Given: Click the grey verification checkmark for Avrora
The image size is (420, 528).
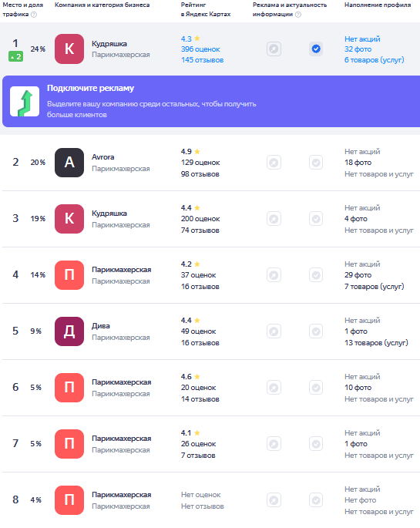Looking at the screenshot, I should point(316,163).
